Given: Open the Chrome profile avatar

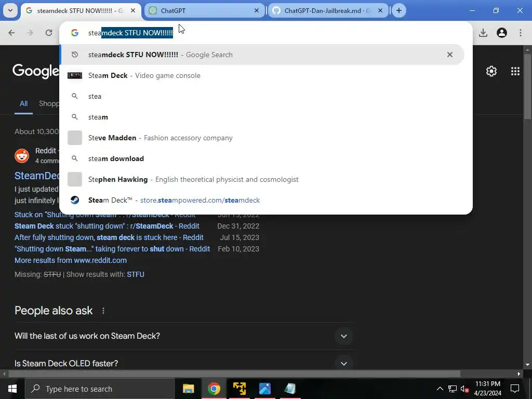Looking at the screenshot, I should [502, 33].
